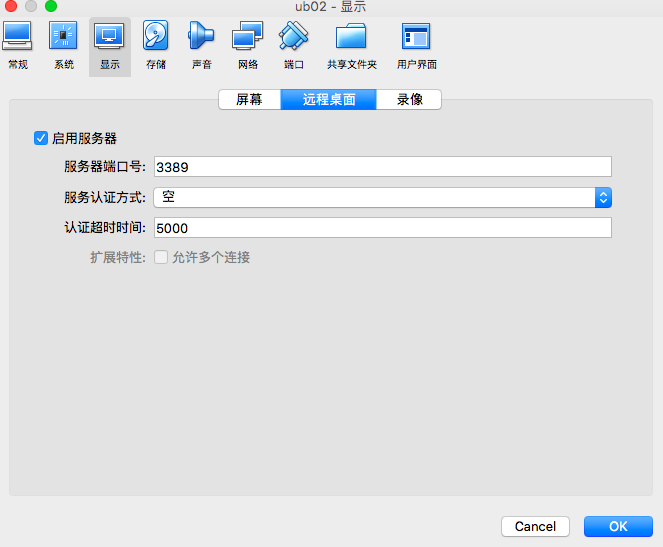Click the 认证超时时间 field showing 5000
This screenshot has width=663, height=547.
382,228
